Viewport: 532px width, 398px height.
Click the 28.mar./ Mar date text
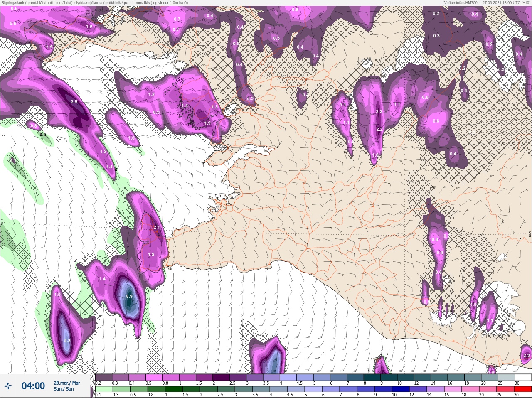pos(66,383)
